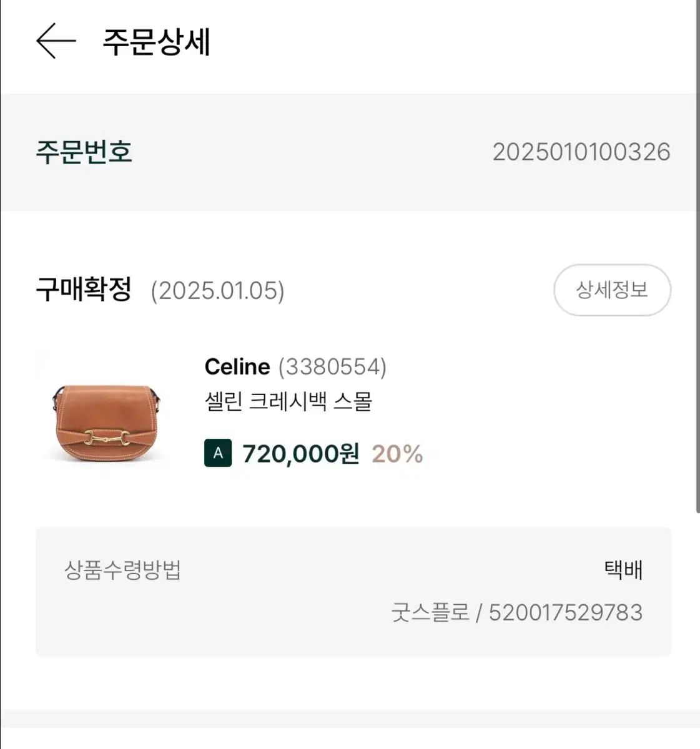Tap the 주문번호 label
700x749 pixels.
pos(84,152)
